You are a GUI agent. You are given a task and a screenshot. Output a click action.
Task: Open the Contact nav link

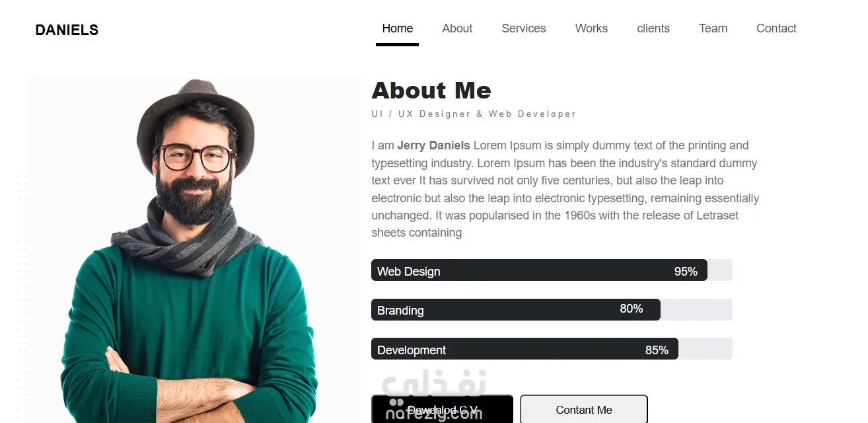[x=776, y=28]
